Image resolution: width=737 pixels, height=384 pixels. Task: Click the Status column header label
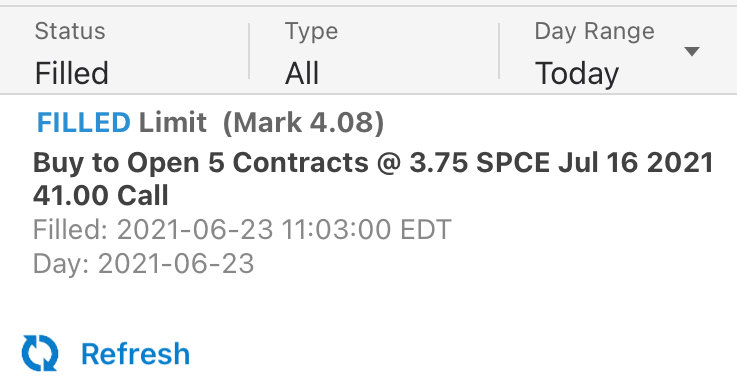tap(70, 31)
